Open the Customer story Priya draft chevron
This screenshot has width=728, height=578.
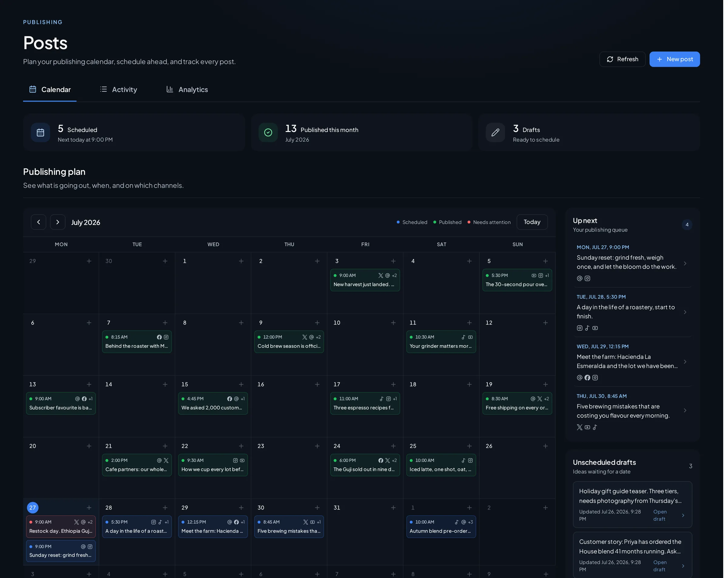click(x=683, y=566)
